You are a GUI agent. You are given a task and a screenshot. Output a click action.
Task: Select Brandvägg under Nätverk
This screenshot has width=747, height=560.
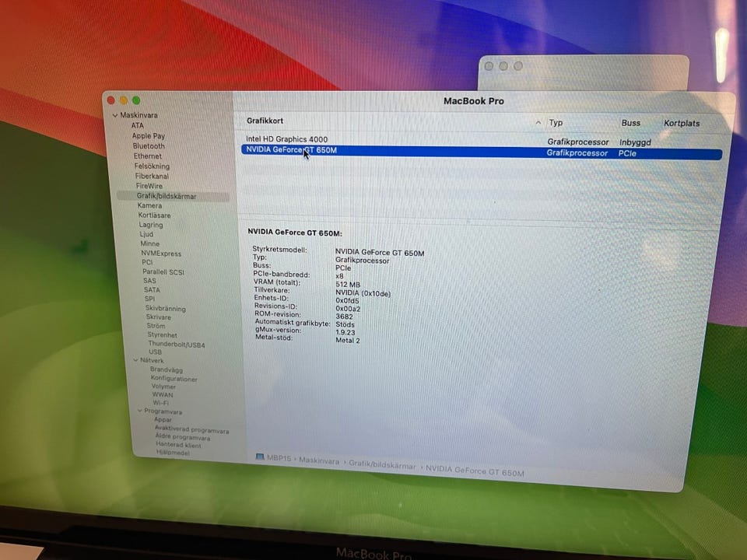[x=167, y=369]
